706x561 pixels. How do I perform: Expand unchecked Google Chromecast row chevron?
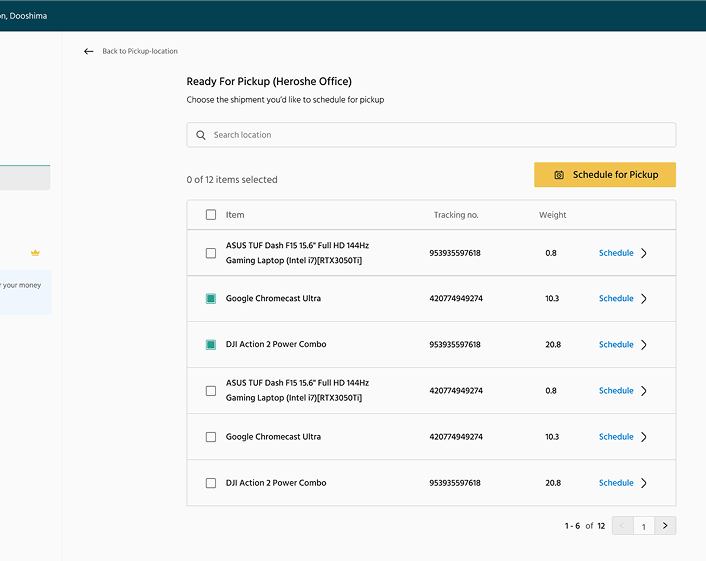click(644, 437)
